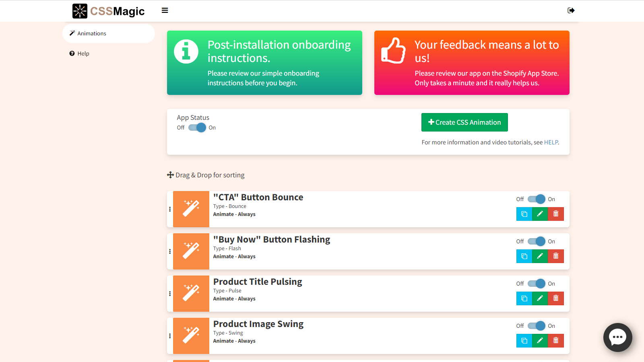Screen dimensions: 644x362
Task: Disable the "CTA" Button Bounce toggle
Action: coord(537,199)
